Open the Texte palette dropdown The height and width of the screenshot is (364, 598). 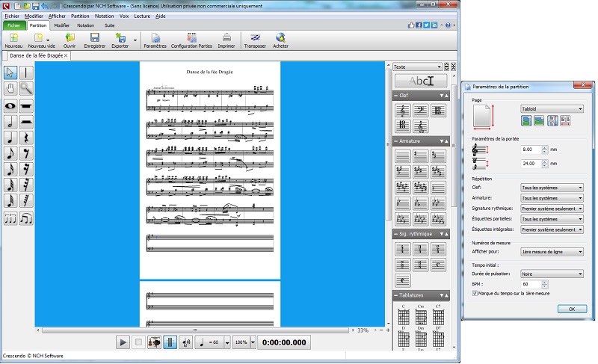(x=417, y=67)
